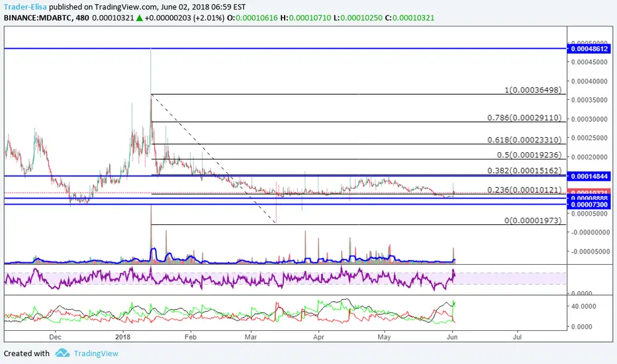
Task: Select the 2018 time axis label
Action: [122, 337]
